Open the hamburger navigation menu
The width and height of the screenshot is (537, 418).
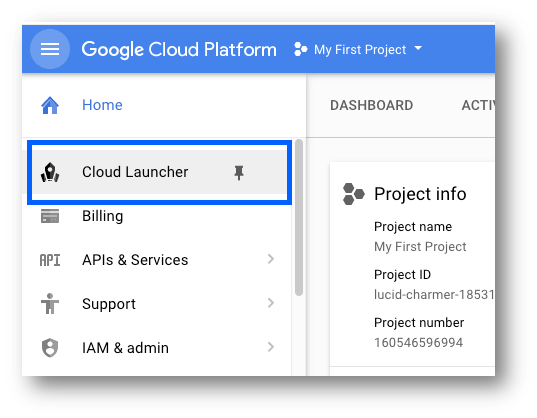coord(50,49)
